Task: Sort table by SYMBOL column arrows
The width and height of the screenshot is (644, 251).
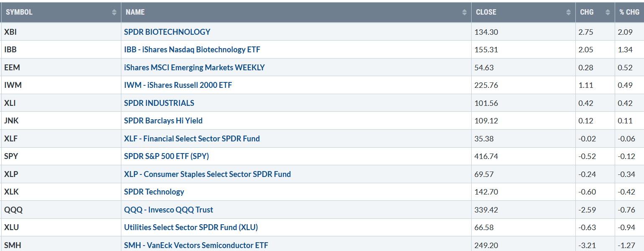Action: point(114,13)
